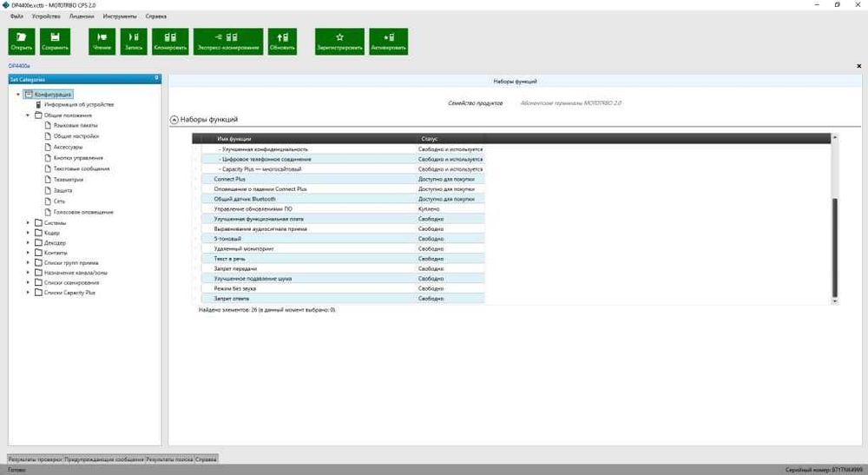The width and height of the screenshot is (868, 475).
Task: Expand the Списки Capacity Plus node
Action: click(28, 293)
